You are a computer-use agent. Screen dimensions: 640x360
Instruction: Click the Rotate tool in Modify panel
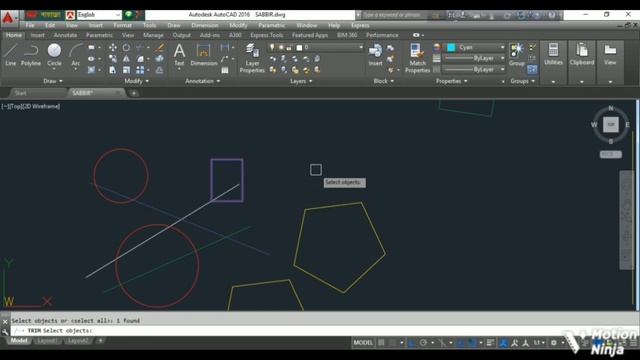[x=127, y=48]
